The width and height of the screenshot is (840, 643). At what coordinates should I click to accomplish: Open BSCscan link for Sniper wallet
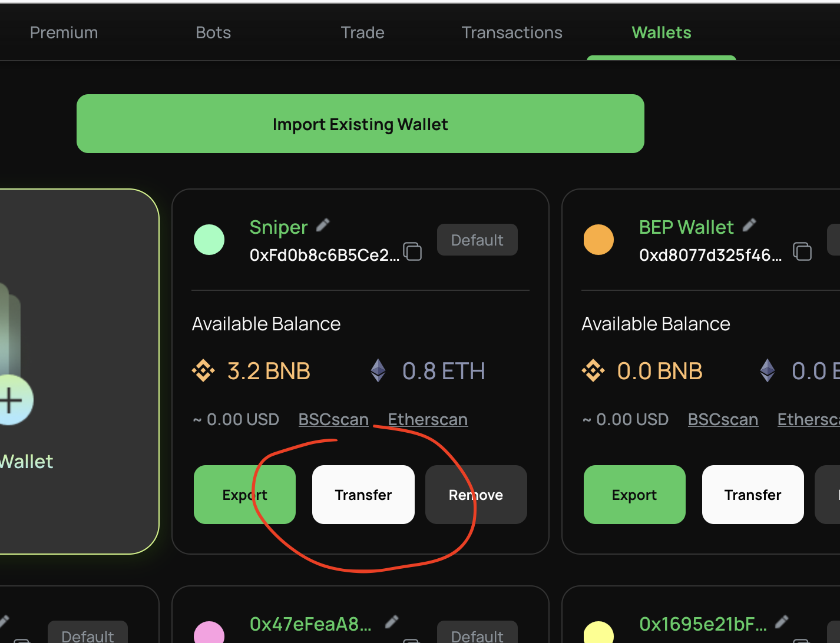[x=333, y=419]
